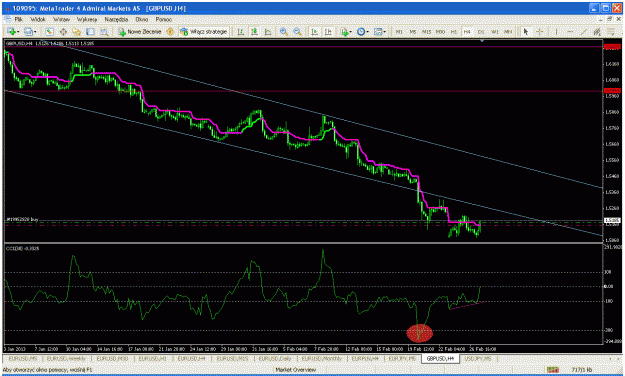Set timeframe to M1
The width and height of the screenshot is (625, 376).
[x=399, y=32]
